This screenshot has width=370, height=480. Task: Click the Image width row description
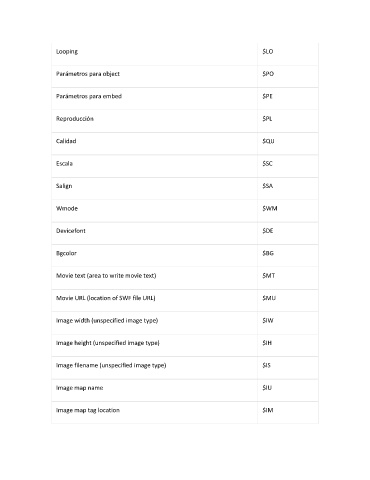point(107,320)
